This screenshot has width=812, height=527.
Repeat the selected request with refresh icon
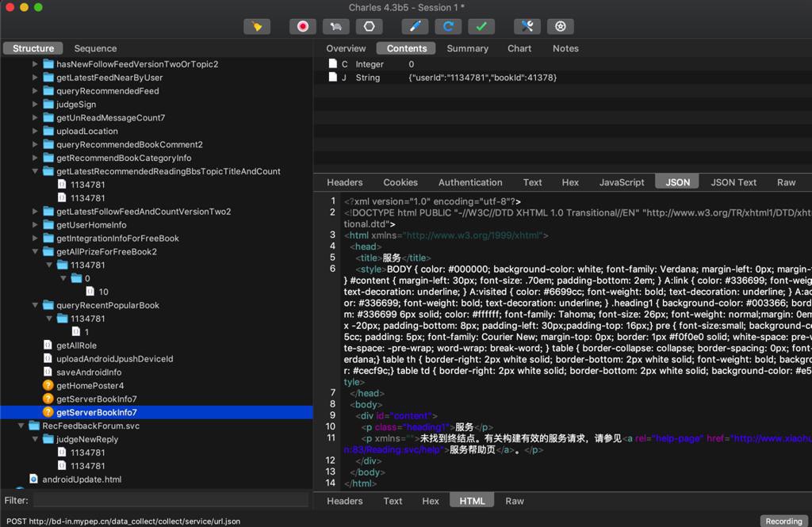tap(447, 26)
